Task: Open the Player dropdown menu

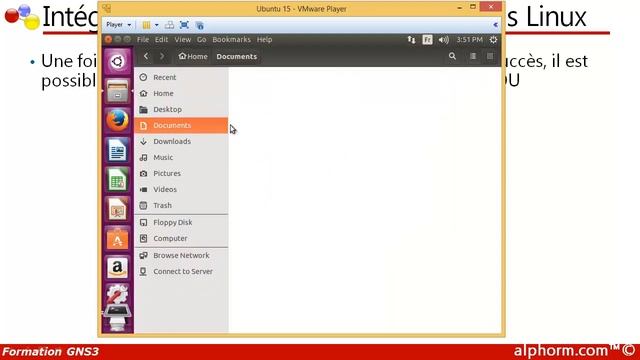Action: (x=118, y=25)
